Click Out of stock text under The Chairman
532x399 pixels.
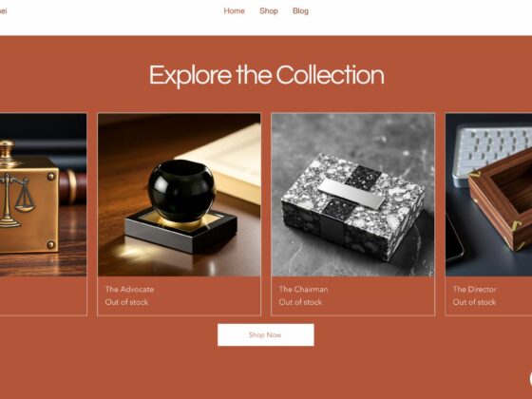pyautogui.click(x=300, y=302)
